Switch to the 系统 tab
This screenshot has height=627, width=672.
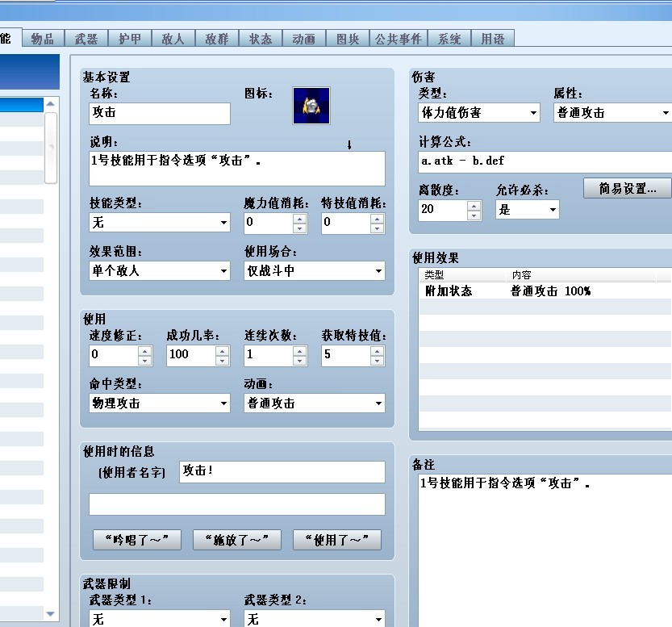pyautogui.click(x=449, y=39)
